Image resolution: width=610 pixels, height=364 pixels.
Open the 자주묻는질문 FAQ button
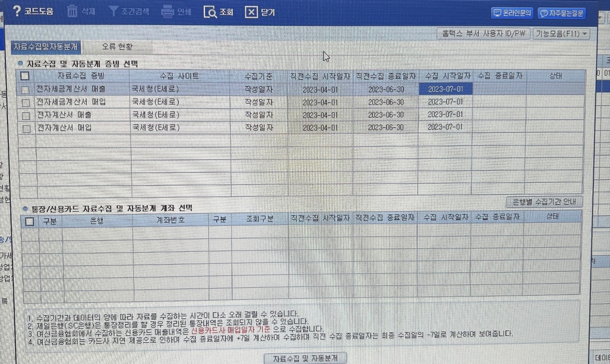[x=562, y=14]
